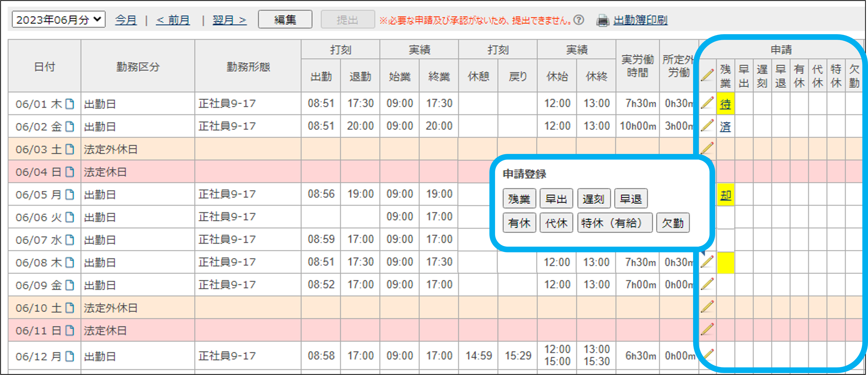Select 残業 in the 申請登録 popup

519,199
